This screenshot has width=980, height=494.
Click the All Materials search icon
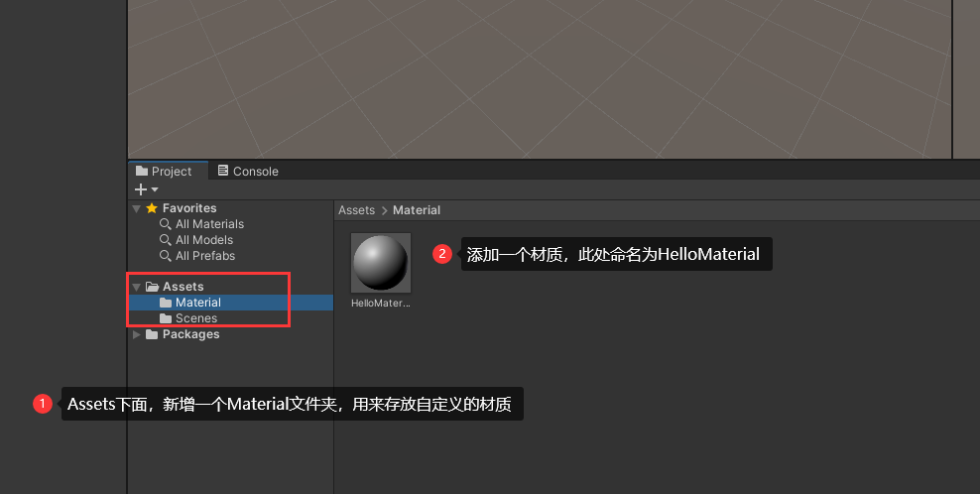coord(165,224)
